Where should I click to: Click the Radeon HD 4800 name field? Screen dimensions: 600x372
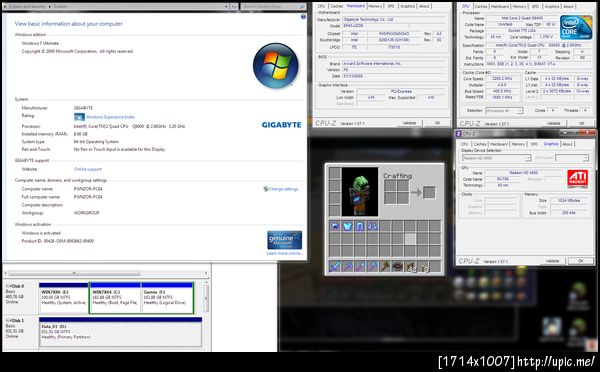(x=523, y=173)
